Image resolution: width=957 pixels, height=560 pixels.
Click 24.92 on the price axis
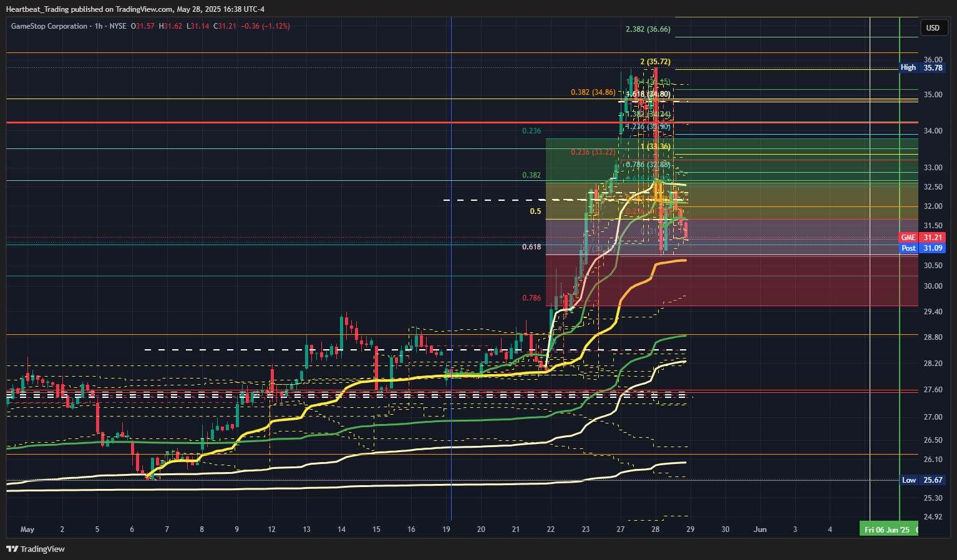[933, 517]
